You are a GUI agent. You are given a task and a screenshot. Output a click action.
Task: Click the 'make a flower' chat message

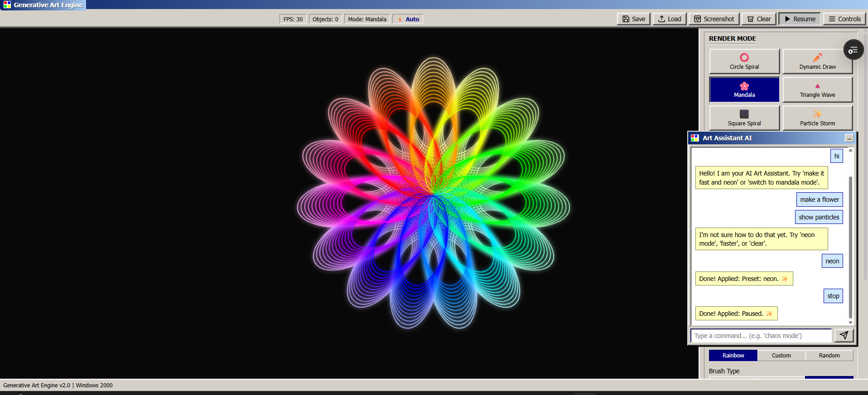click(820, 200)
